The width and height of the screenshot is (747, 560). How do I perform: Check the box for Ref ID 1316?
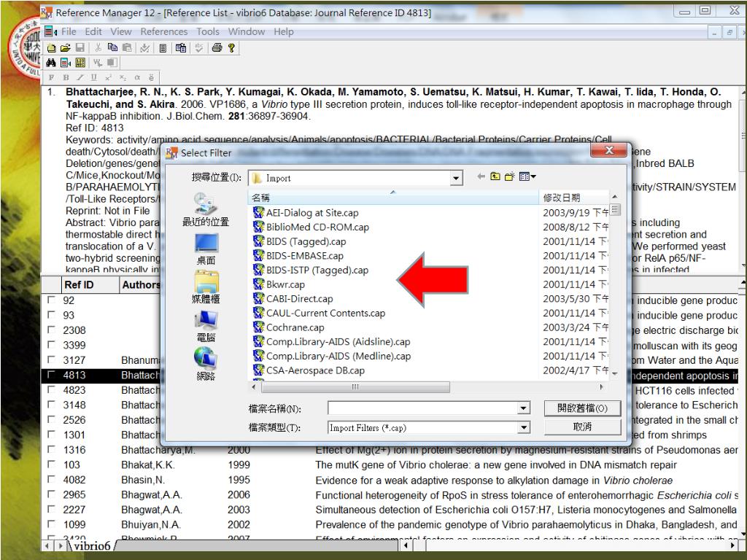coord(51,449)
